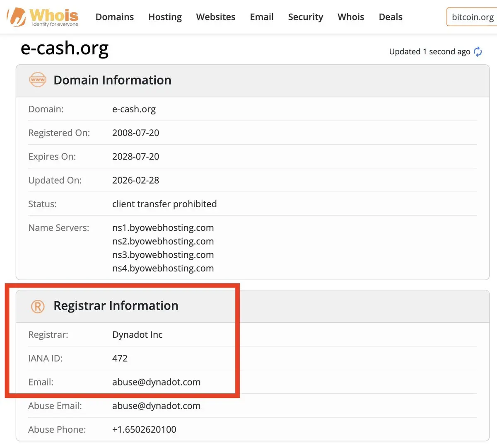This screenshot has width=497, height=448.
Task: Click the Name Servers label
Action: [58, 228]
